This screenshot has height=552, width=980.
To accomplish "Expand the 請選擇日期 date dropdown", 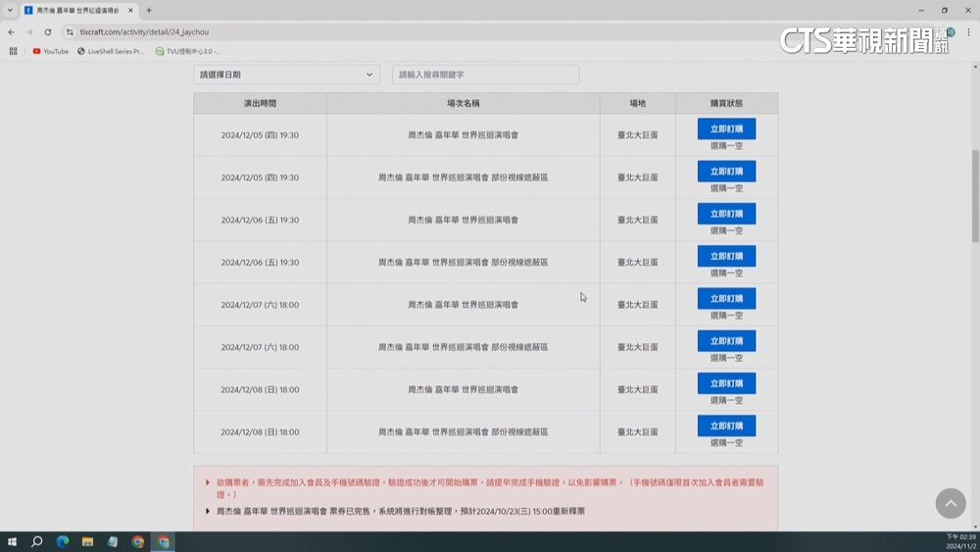I will point(286,75).
